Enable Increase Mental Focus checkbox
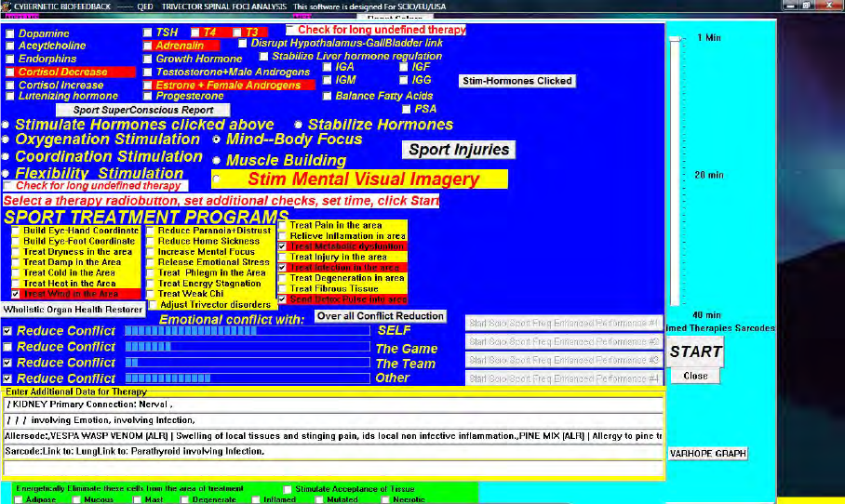The height and width of the screenshot is (504, 845). coord(151,252)
